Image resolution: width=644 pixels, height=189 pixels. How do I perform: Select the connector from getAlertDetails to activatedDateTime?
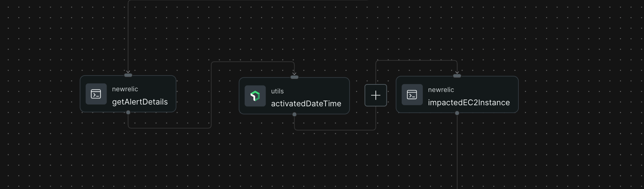[x=211, y=95]
